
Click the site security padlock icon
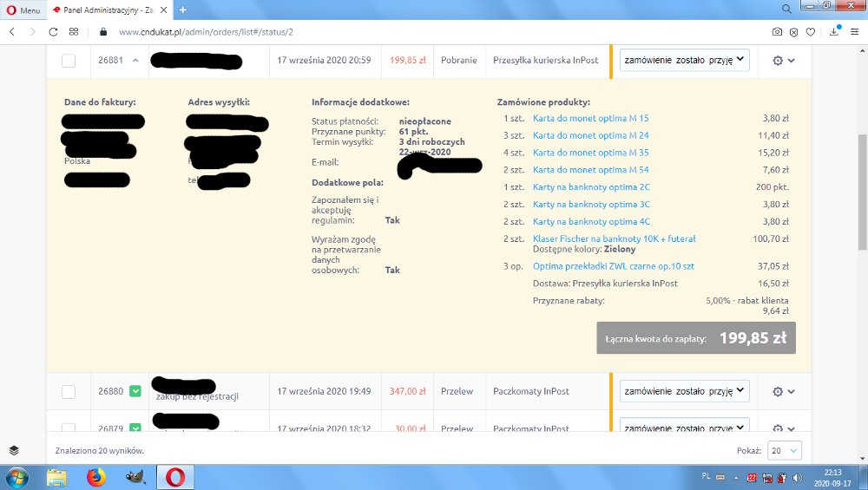pos(103,32)
